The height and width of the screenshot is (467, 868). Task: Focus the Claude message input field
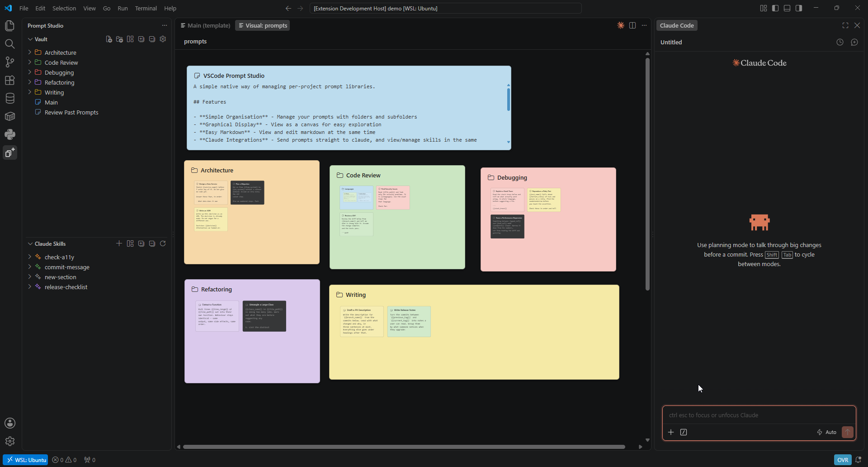tap(759, 415)
